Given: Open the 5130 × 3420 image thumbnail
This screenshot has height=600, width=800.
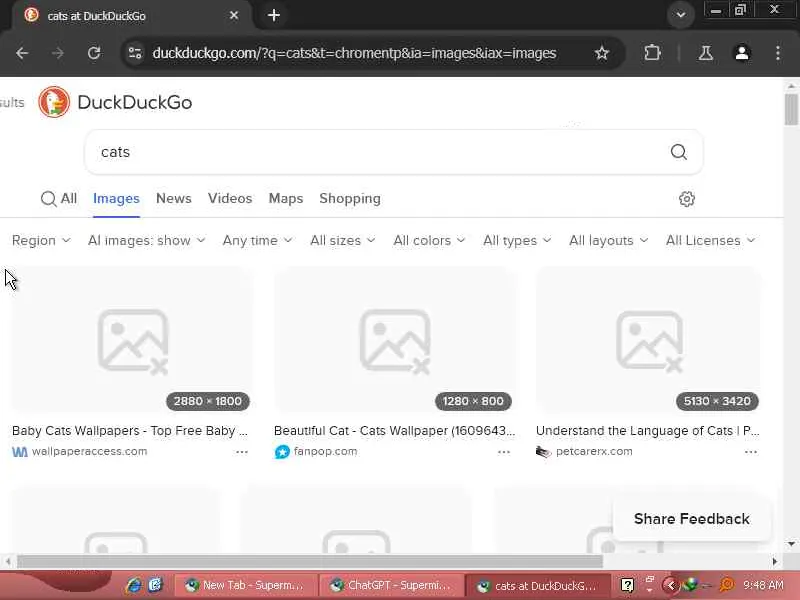Looking at the screenshot, I should click(648, 339).
